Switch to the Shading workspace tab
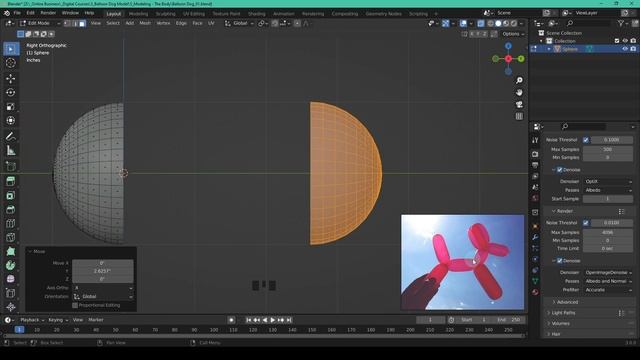The width and height of the screenshot is (640, 360). coord(256,13)
